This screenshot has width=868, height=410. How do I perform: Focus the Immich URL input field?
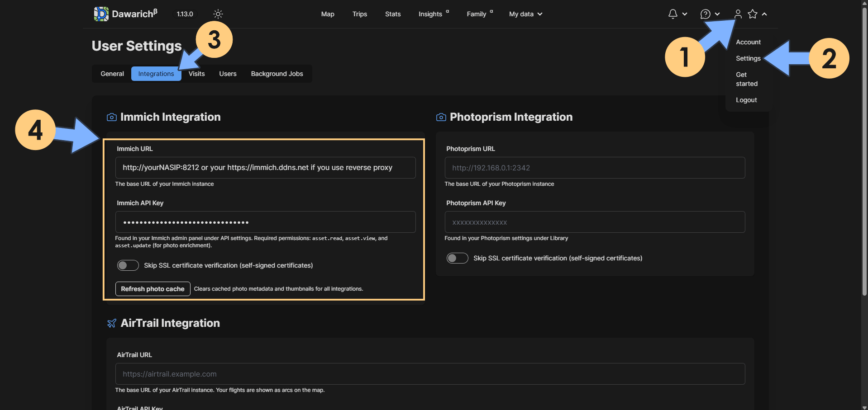pyautogui.click(x=266, y=168)
